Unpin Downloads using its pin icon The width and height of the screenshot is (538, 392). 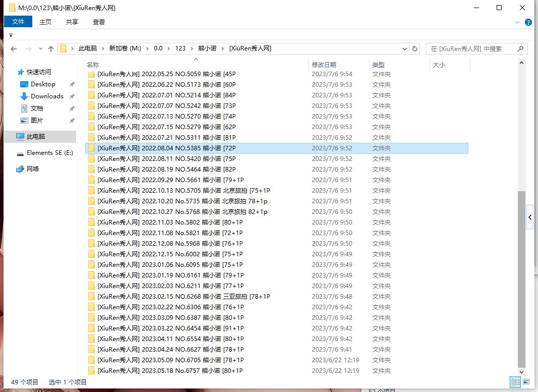pyautogui.click(x=72, y=96)
